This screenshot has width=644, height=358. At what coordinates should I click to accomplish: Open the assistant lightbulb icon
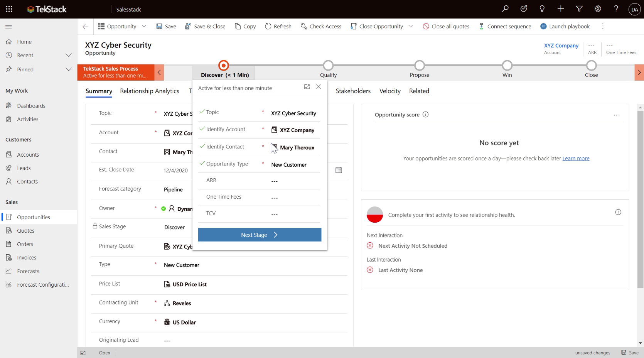tap(542, 9)
